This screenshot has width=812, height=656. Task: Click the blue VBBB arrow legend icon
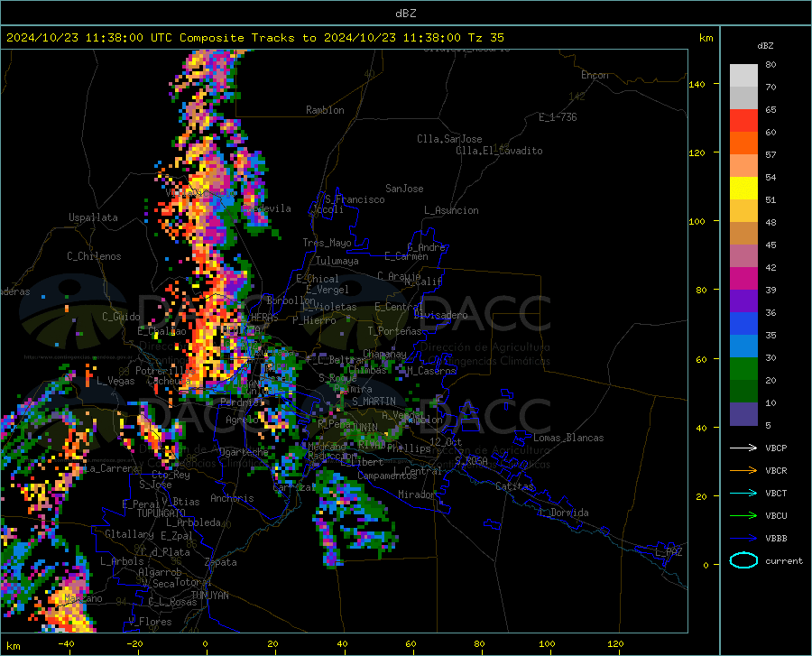[743, 539]
